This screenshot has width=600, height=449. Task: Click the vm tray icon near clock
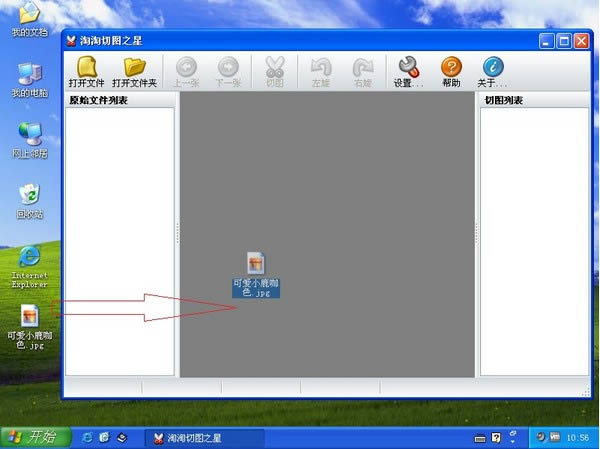555,436
